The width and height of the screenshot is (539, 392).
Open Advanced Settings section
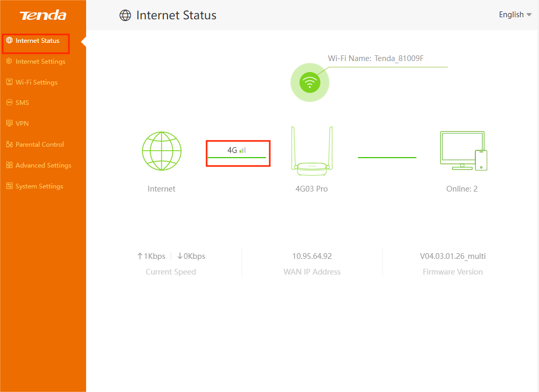[x=43, y=165]
